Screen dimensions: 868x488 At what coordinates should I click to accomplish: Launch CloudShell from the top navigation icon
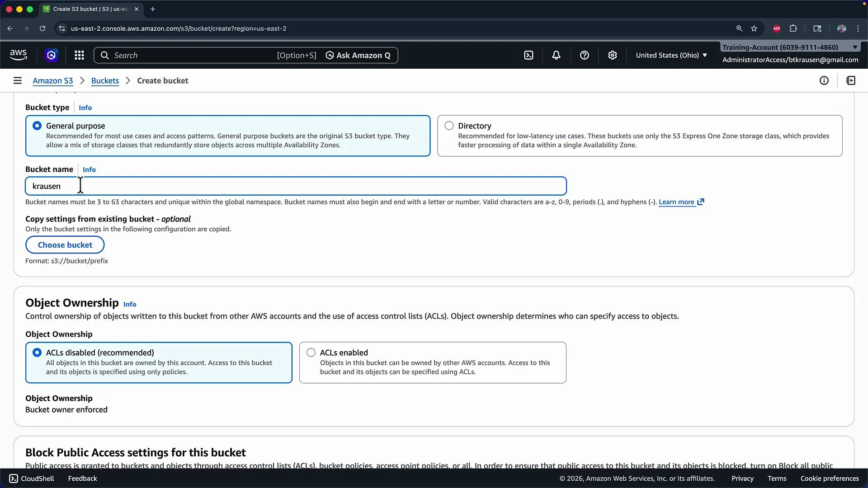[528, 55]
